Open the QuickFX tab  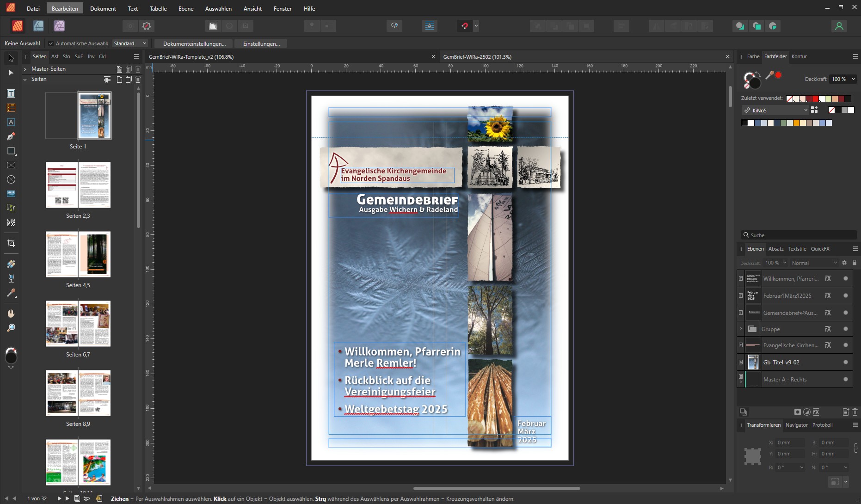point(820,249)
